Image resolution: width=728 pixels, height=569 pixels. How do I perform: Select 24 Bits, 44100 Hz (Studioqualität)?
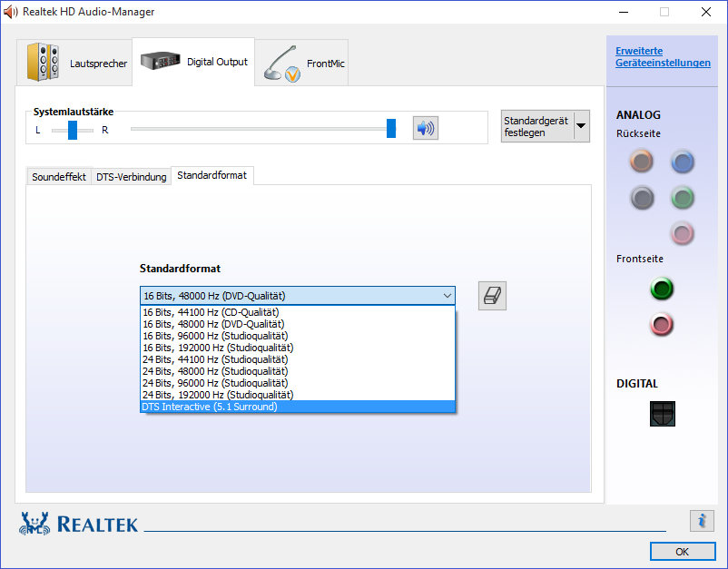pos(297,359)
